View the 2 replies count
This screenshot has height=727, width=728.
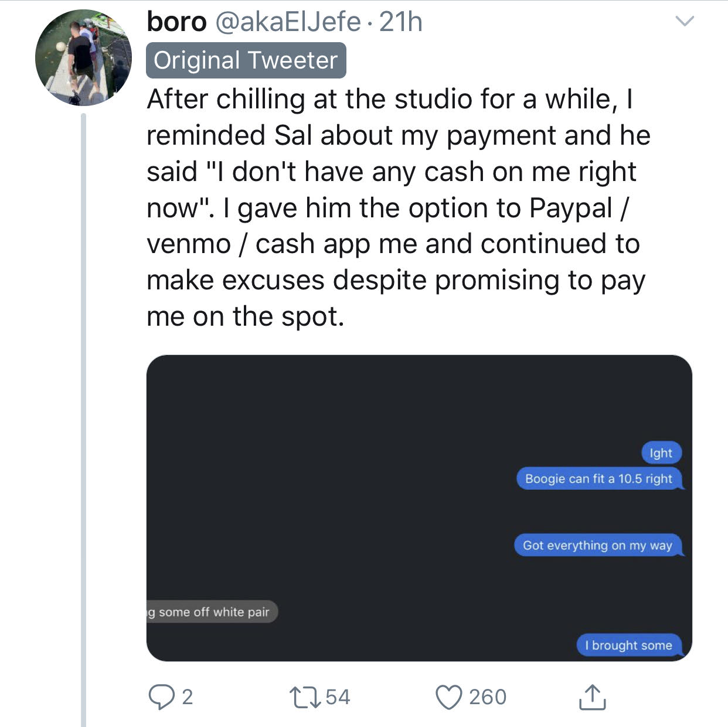(187, 697)
